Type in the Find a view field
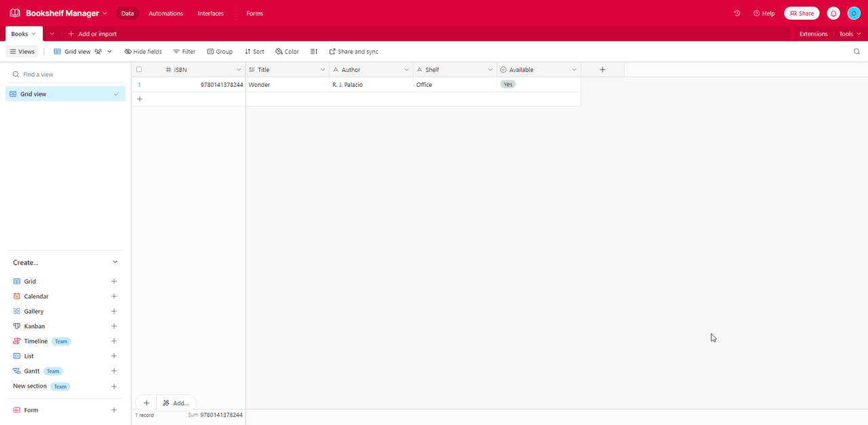The width and height of the screenshot is (868, 425). click(68, 75)
